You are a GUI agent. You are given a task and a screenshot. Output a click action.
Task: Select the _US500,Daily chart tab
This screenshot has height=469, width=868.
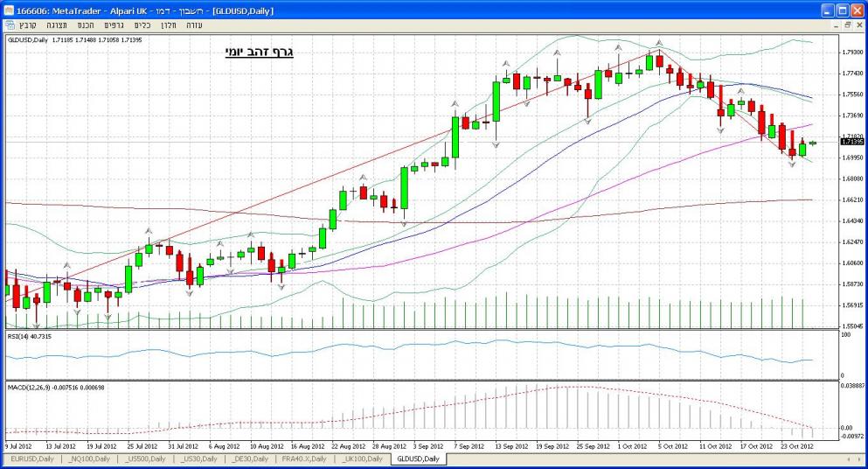[x=145, y=458]
